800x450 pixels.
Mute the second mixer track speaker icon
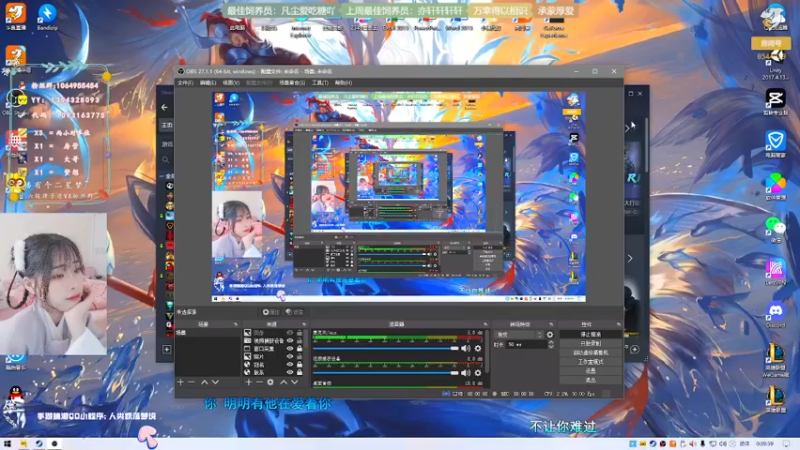point(466,373)
